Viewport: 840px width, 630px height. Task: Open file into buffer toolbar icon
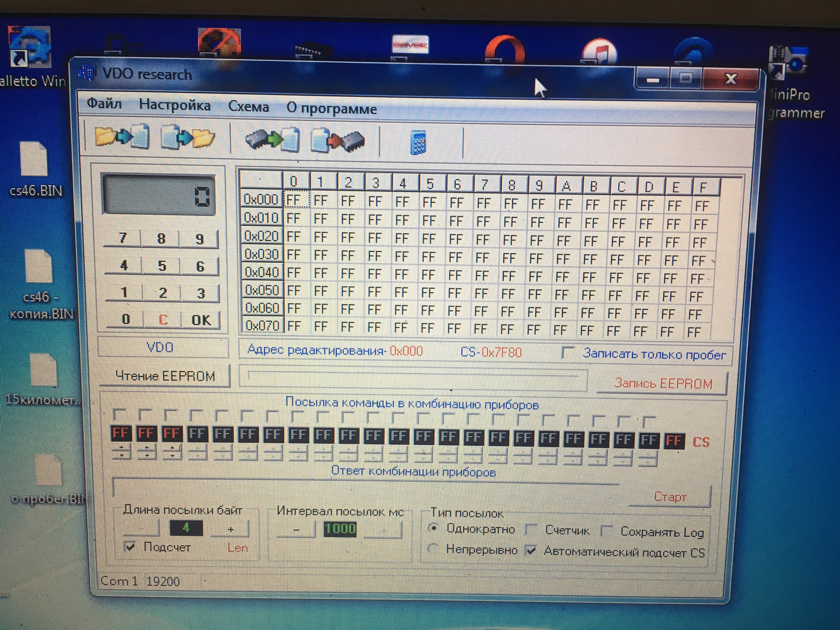(x=122, y=136)
